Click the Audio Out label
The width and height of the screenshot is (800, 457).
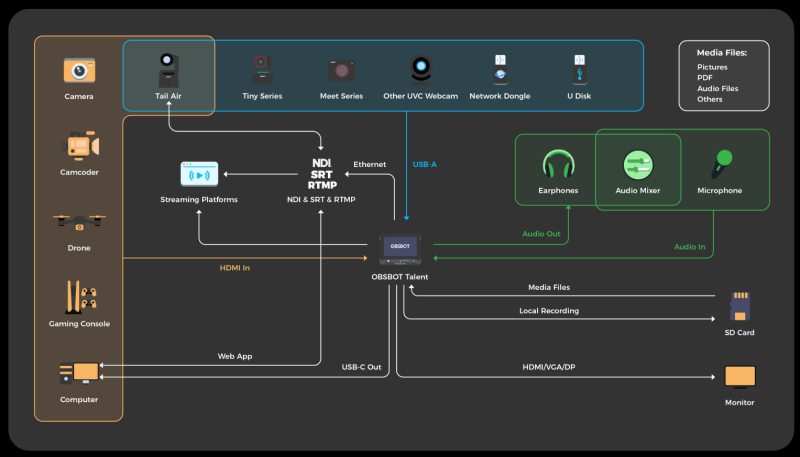[x=541, y=234]
